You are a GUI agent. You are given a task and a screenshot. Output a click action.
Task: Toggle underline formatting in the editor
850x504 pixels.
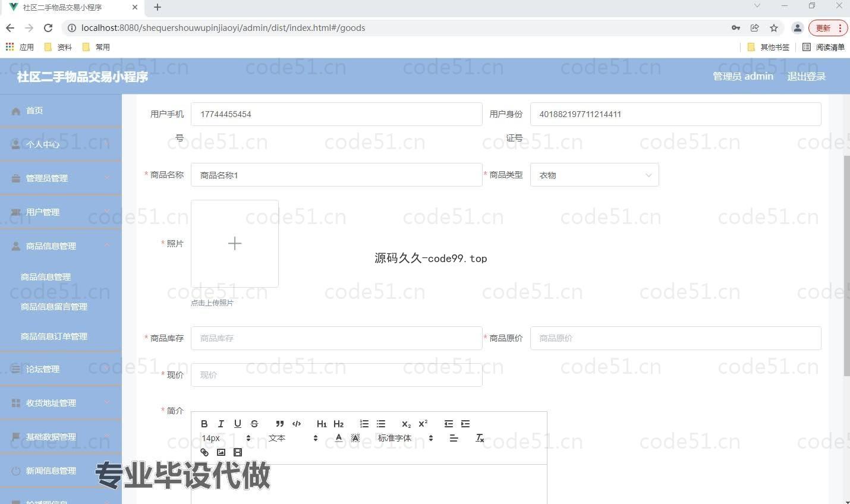(237, 424)
